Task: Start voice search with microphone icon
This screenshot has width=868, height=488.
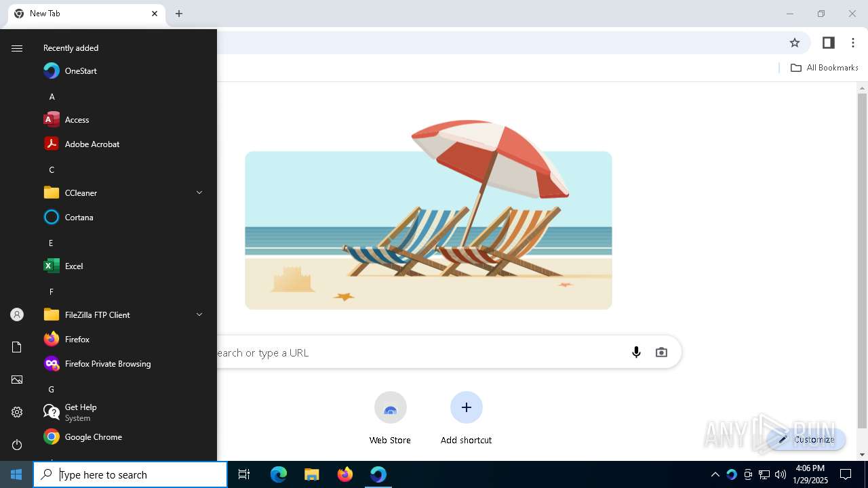Action: pos(636,352)
